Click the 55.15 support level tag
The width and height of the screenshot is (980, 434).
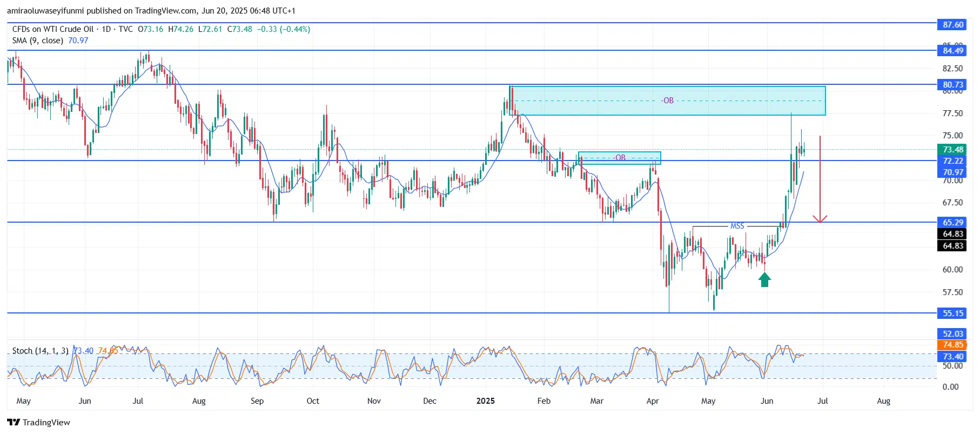point(953,313)
